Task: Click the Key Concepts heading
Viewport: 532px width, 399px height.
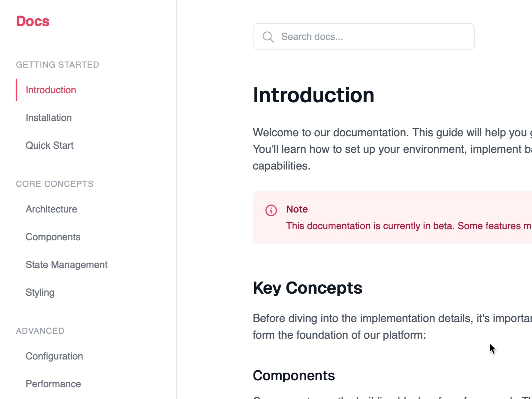Action: (307, 288)
